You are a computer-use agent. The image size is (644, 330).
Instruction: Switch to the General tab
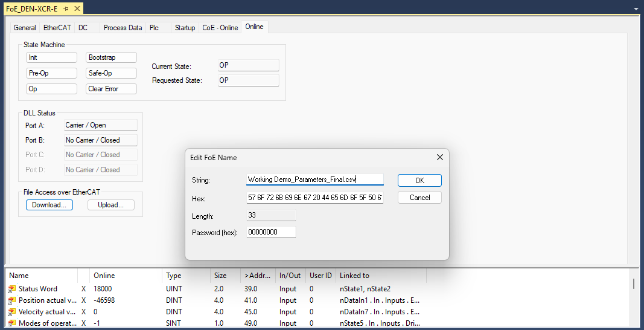click(25, 28)
